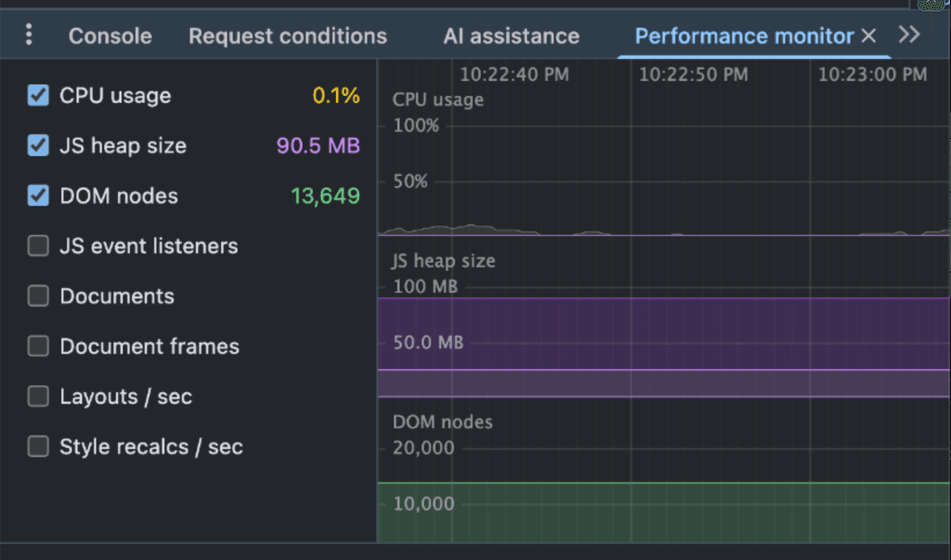Switch to the Console tab
The width and height of the screenshot is (951, 560).
coord(110,36)
